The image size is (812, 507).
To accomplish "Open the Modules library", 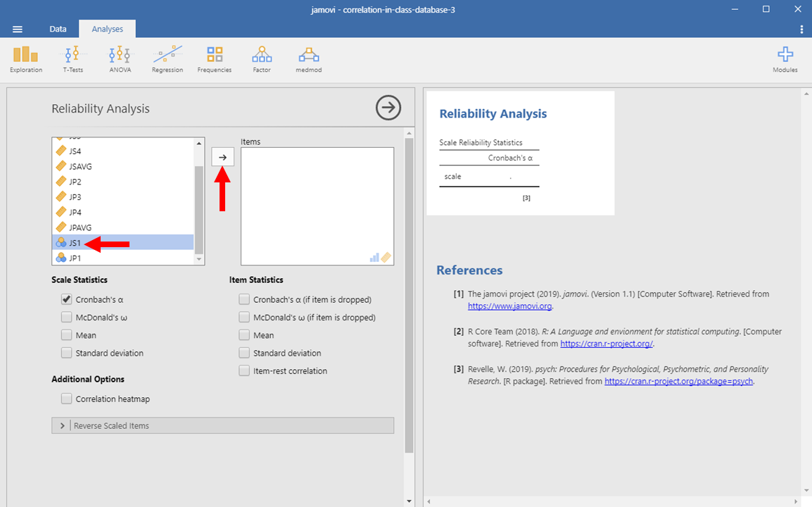I will point(785,59).
